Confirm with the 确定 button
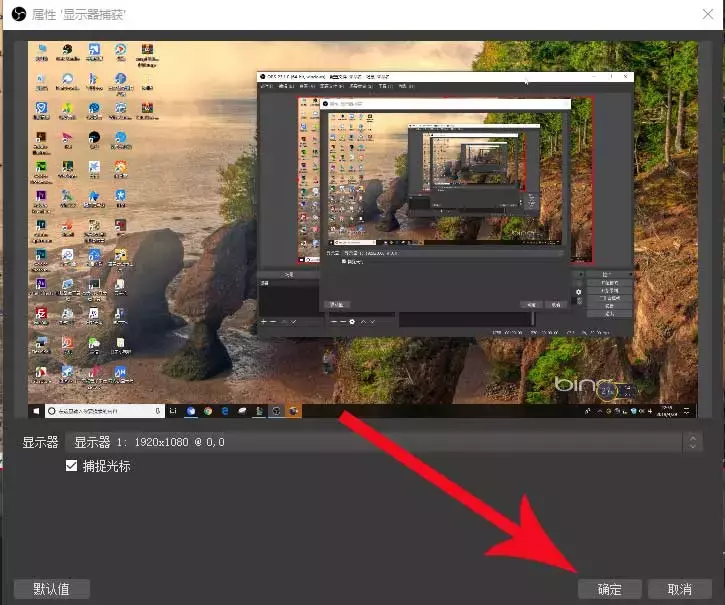The image size is (725, 605). click(610, 589)
